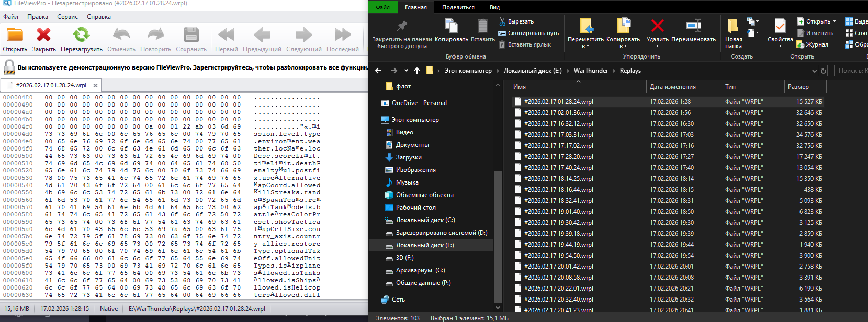Click the Переименовать icon in ribbon
Screen dimensions: 868x322
(693, 26)
